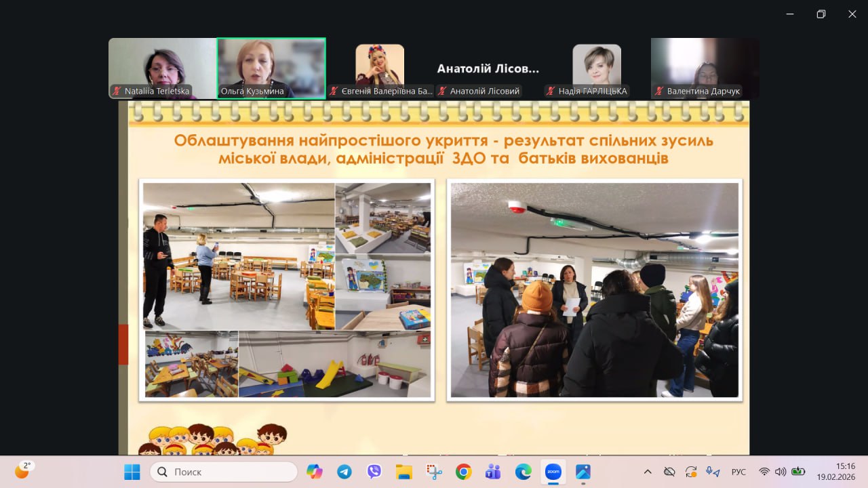Open Microsoft Teams taskbar icon
Viewport: 868px width, 488px height.
pos(493,472)
